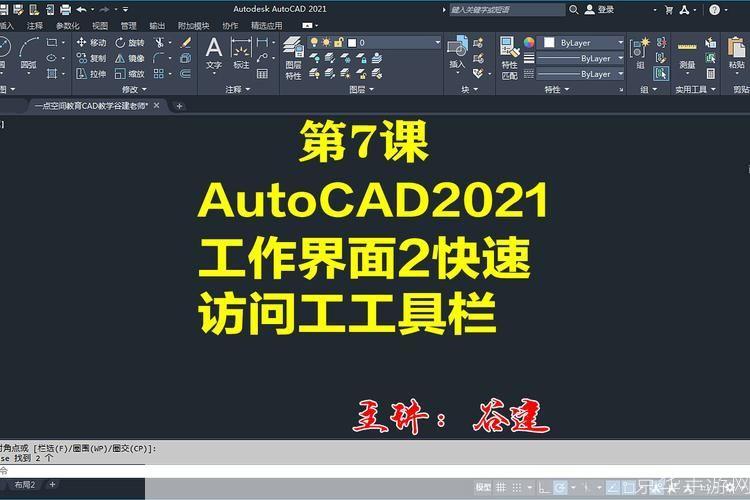Open the Quick Calculator icon

(x=711, y=74)
